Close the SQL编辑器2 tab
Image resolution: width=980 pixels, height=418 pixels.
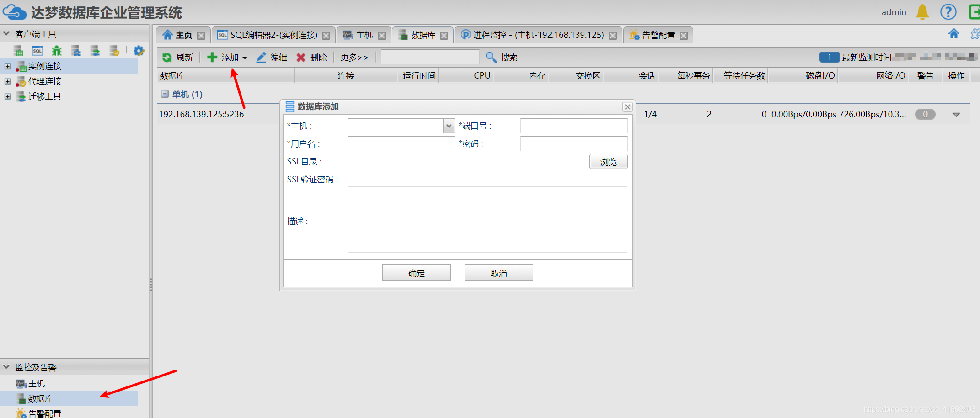tap(326, 36)
